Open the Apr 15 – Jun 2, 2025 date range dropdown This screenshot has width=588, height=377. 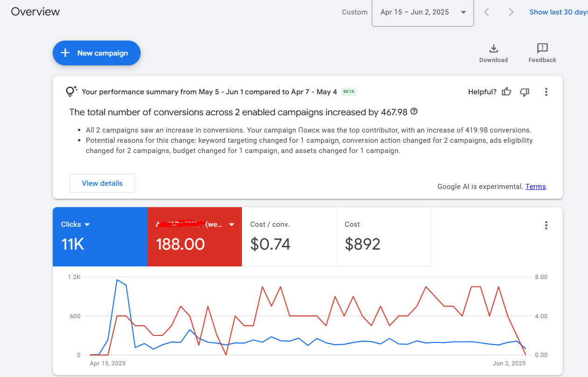(x=423, y=13)
